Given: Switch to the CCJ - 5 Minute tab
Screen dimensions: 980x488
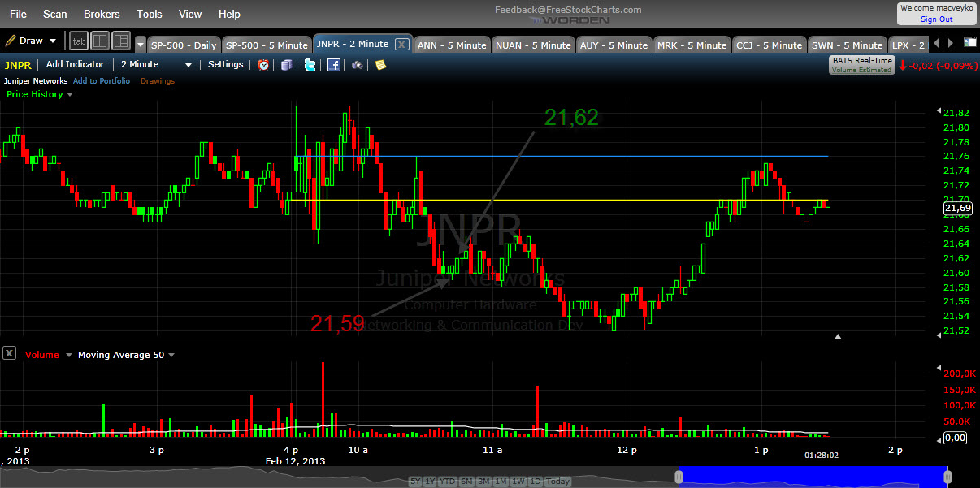Looking at the screenshot, I should (x=769, y=45).
